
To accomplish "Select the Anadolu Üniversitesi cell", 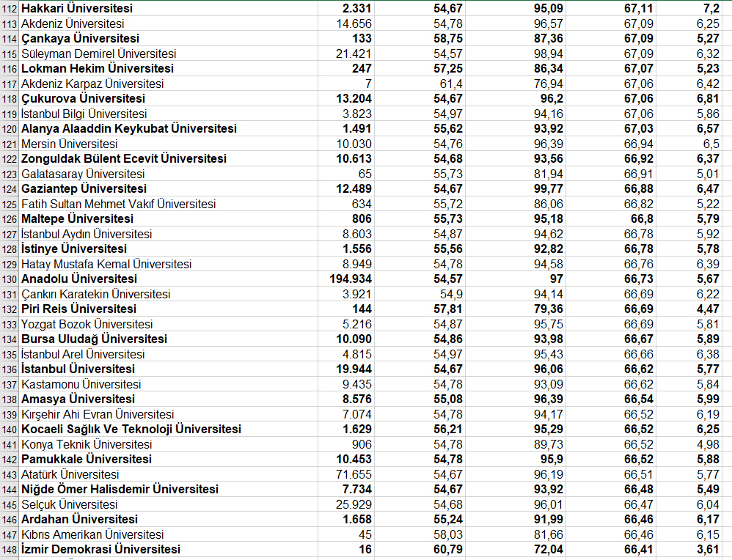I will [168, 279].
